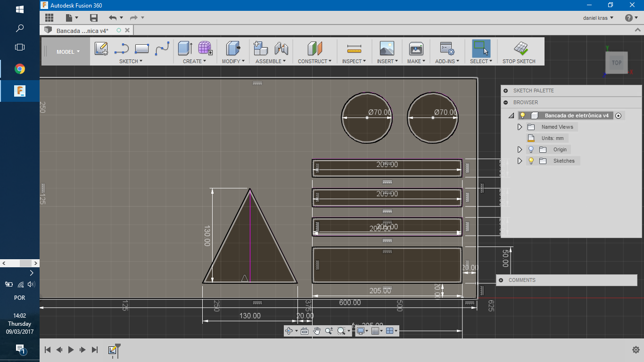Click the Windows Start button

click(20, 9)
